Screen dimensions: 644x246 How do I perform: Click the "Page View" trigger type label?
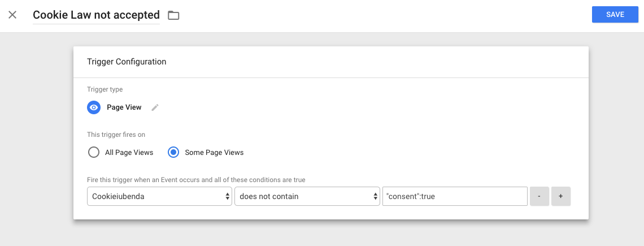[x=124, y=107]
